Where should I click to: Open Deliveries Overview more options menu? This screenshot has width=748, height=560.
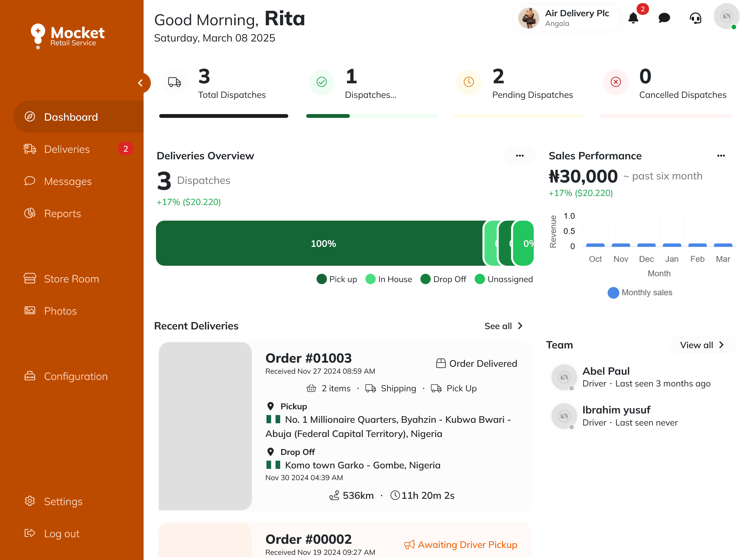520,156
